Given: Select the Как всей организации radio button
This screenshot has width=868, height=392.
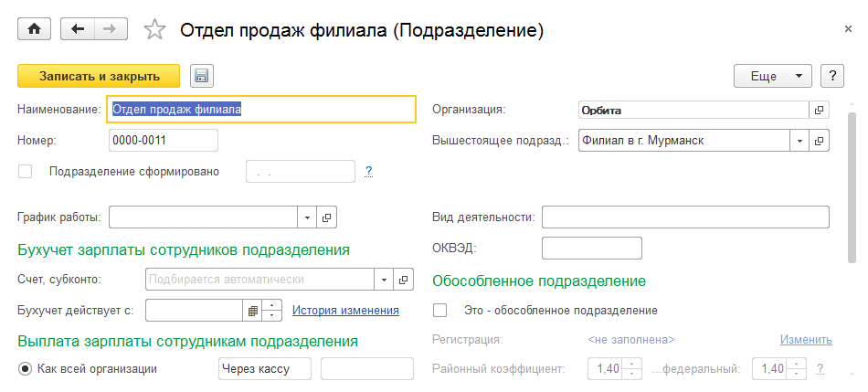Looking at the screenshot, I should coord(25,369).
